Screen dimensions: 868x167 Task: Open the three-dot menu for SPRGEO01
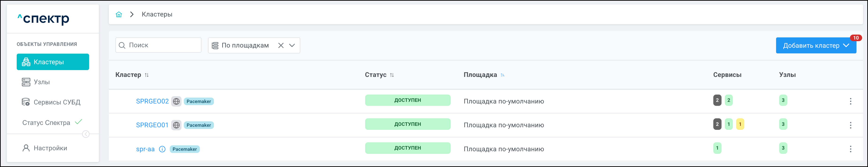[850, 125]
